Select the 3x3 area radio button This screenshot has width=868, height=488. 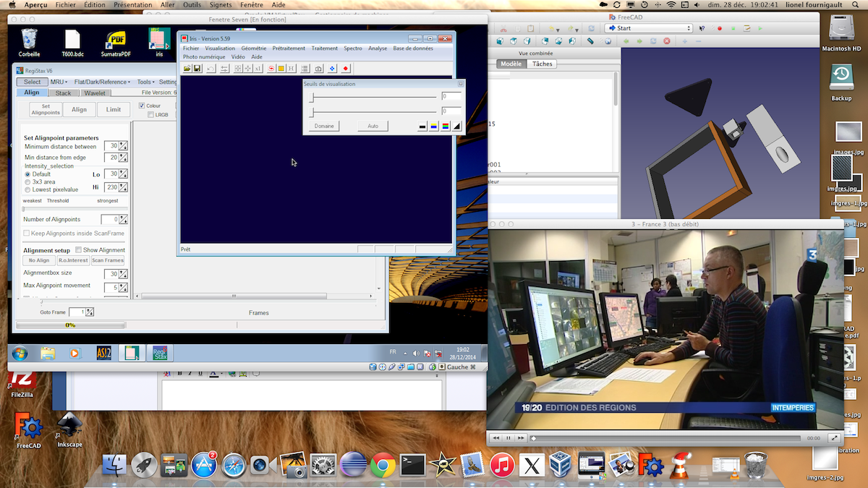click(27, 182)
